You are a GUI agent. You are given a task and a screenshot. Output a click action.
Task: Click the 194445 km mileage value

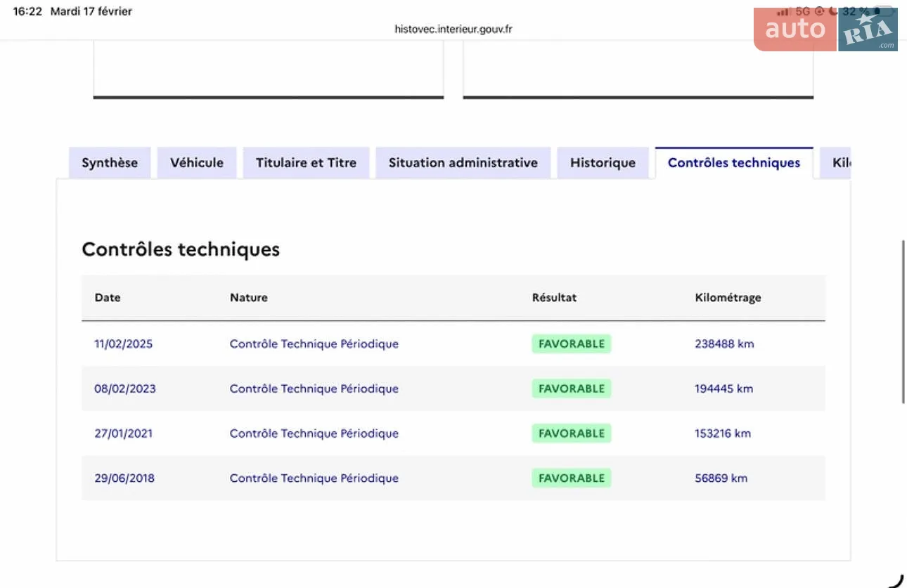tap(723, 388)
